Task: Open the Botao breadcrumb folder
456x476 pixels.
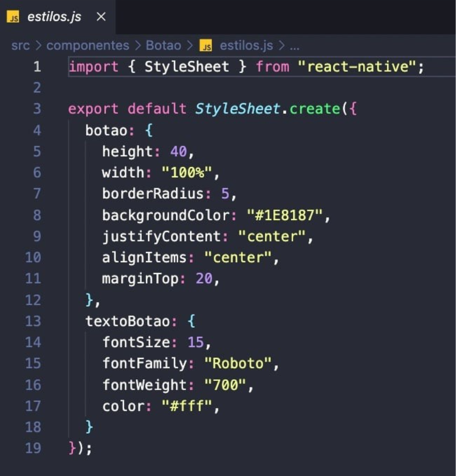Action: coord(164,46)
